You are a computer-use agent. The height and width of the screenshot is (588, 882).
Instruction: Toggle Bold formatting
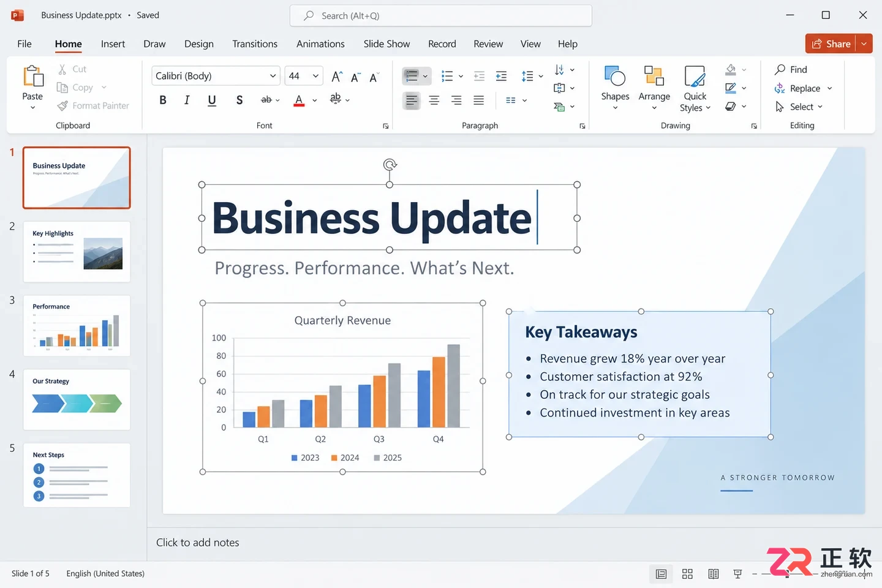(163, 100)
